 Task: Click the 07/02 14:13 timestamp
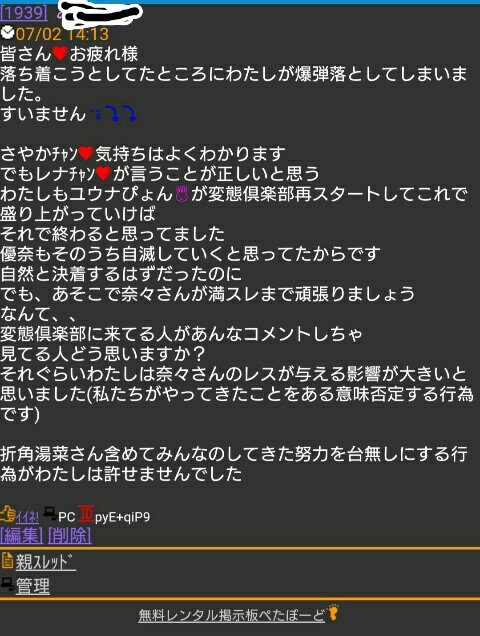pos(62,34)
